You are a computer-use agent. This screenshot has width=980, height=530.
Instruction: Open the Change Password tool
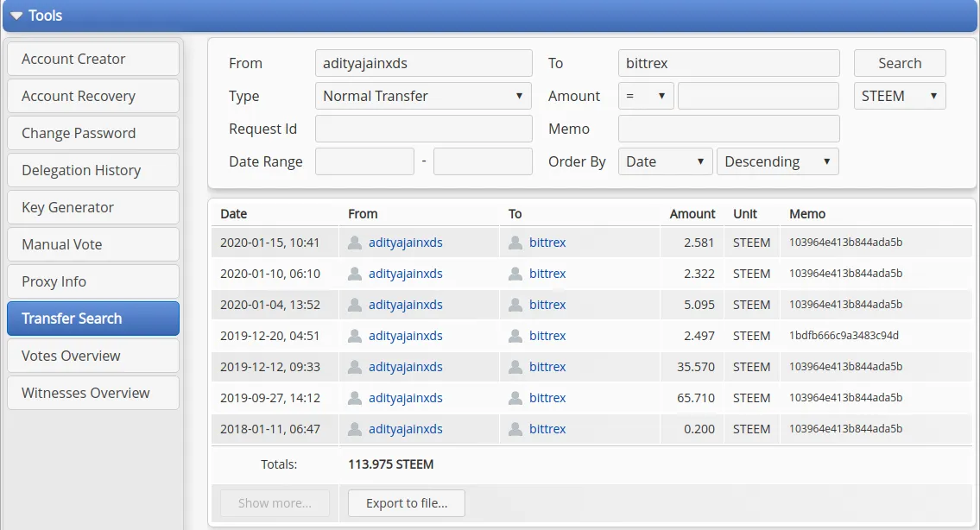[93, 133]
